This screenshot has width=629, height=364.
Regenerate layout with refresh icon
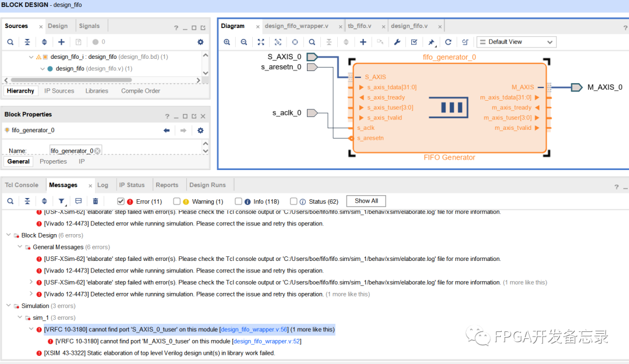point(448,42)
